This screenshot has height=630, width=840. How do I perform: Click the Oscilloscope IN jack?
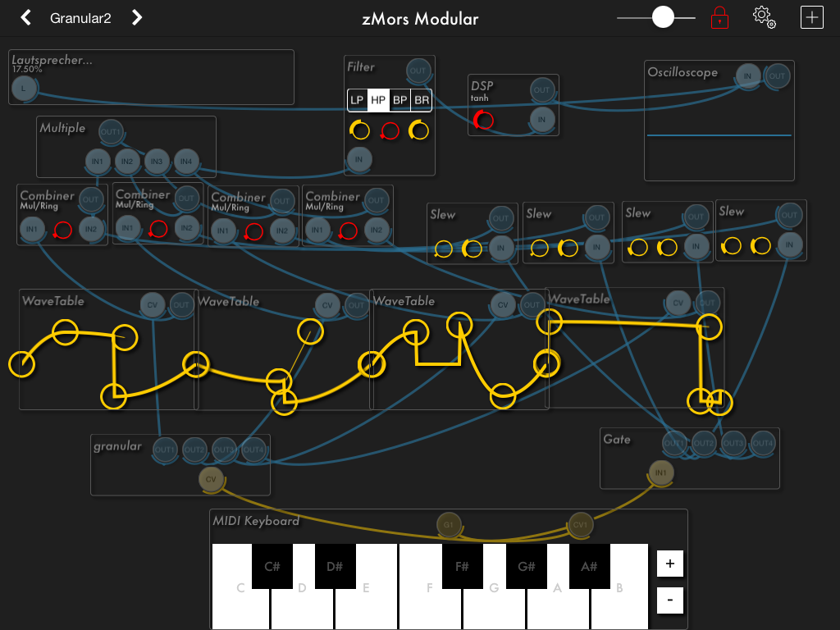[x=747, y=76]
